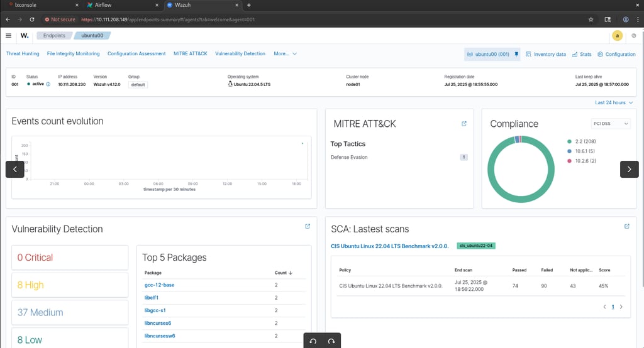Click the gcc-12-base package link
This screenshot has height=348, width=644.
click(x=158, y=285)
